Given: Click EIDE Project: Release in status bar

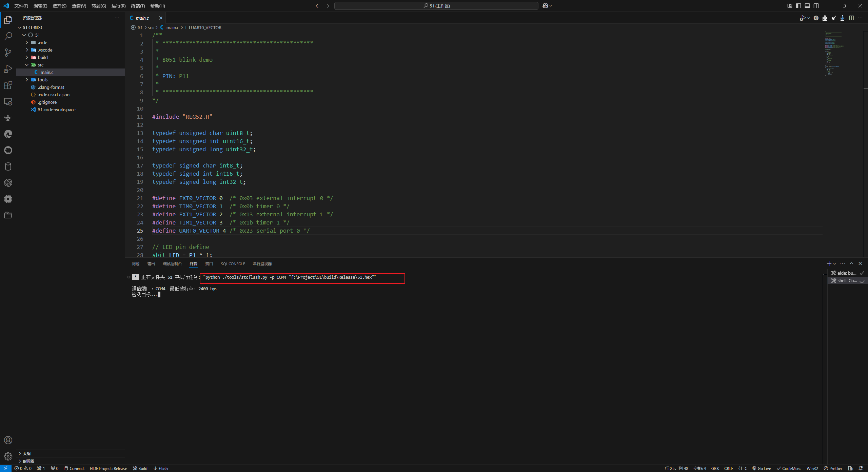Looking at the screenshot, I should pyautogui.click(x=108, y=468).
